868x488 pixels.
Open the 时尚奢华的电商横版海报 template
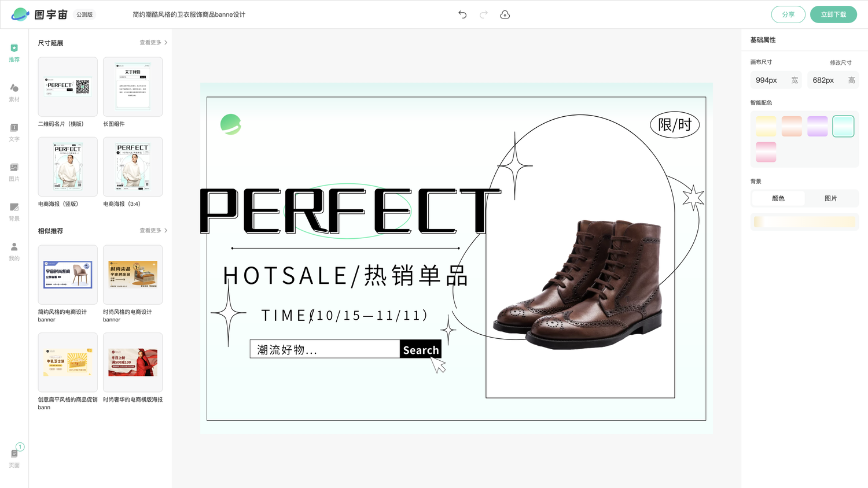(x=133, y=363)
